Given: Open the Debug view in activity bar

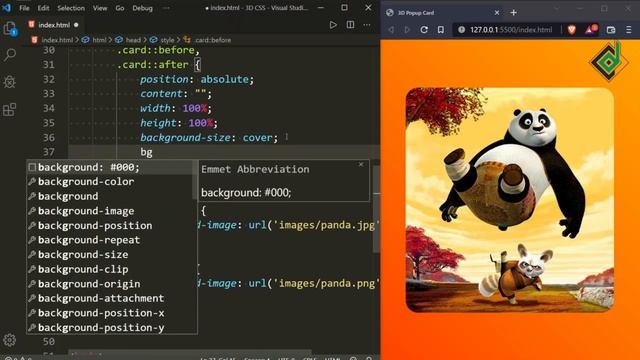Looking at the screenshot, I should click(10, 82).
